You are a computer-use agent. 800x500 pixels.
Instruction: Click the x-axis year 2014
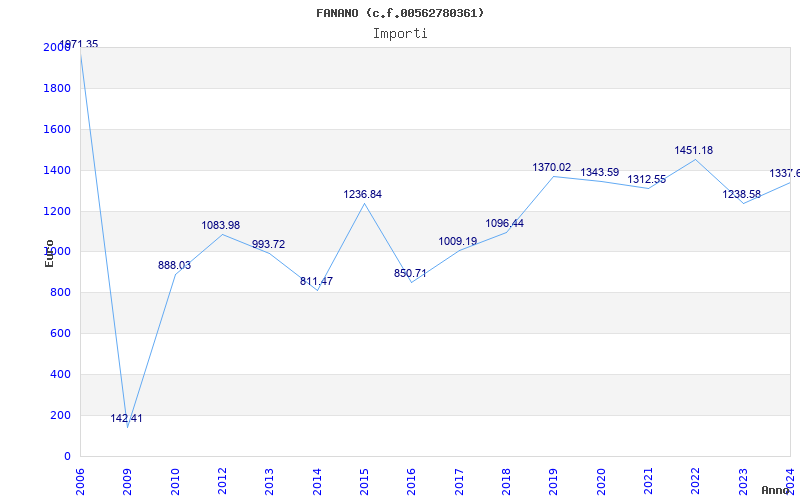pos(317,482)
